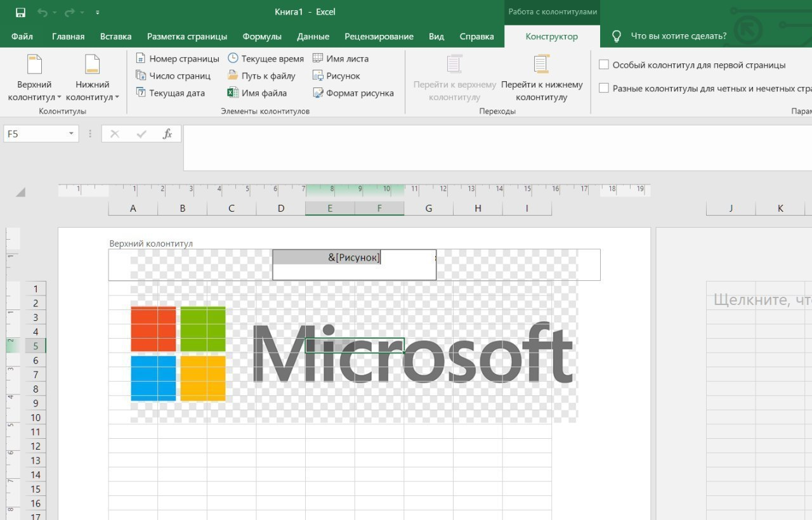Insert Число страниц element
The height and width of the screenshot is (520, 812).
coord(173,75)
